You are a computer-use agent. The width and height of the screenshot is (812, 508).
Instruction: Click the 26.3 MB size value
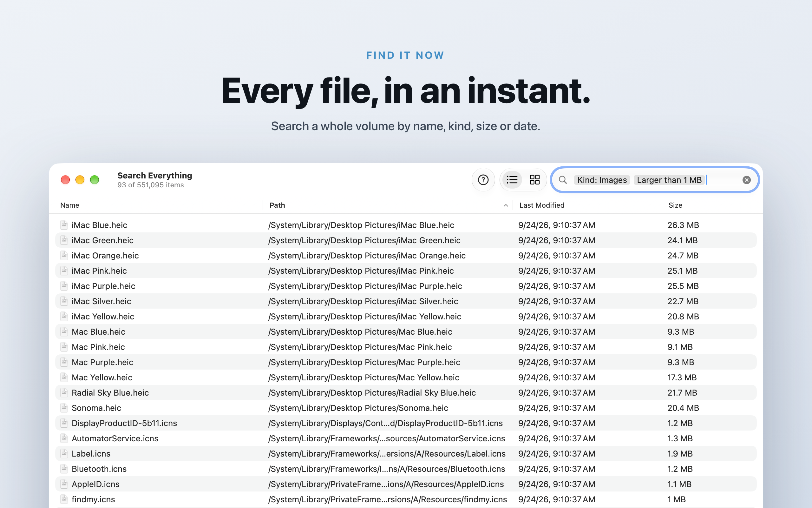point(683,225)
